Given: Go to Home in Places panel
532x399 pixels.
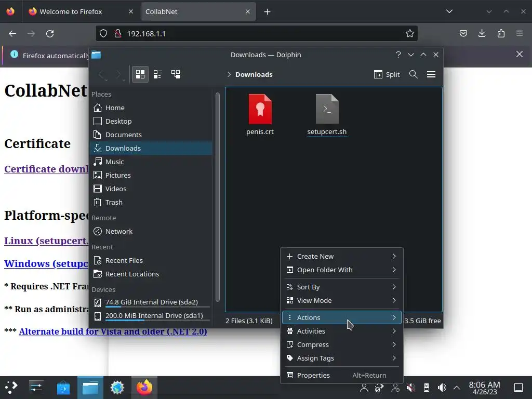Looking at the screenshot, I should 151,108.
